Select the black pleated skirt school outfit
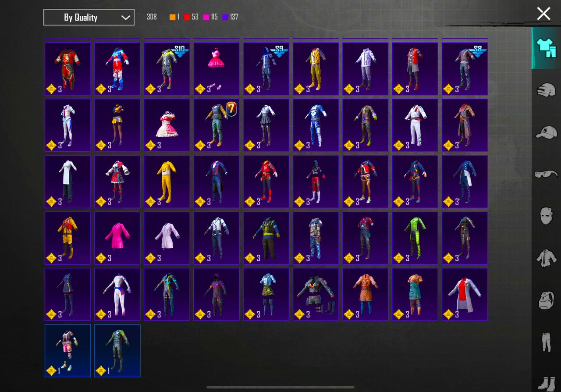 click(266, 125)
